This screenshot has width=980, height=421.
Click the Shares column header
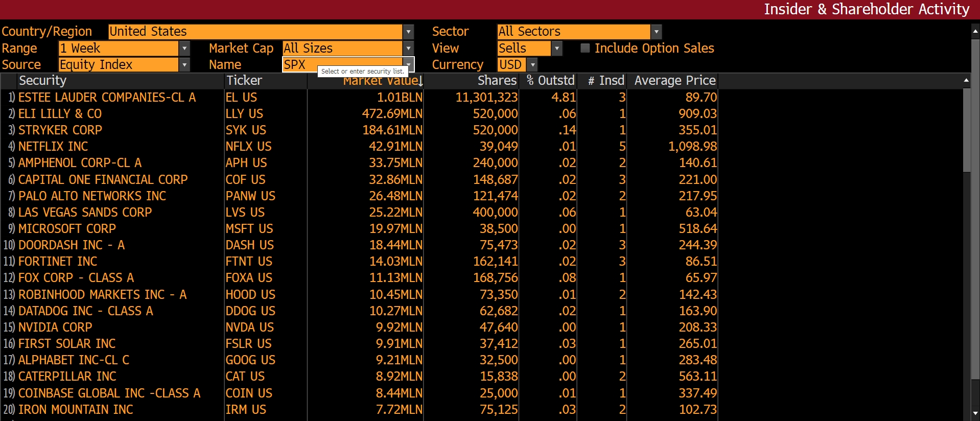click(497, 81)
